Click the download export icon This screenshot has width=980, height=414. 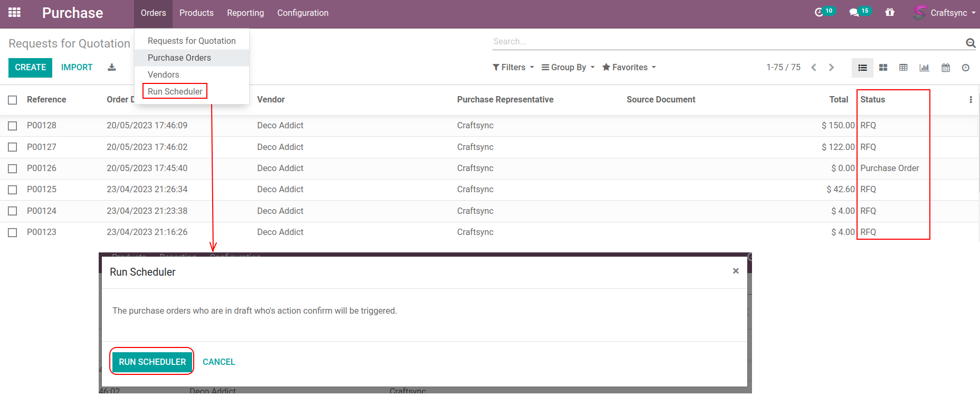tap(112, 67)
